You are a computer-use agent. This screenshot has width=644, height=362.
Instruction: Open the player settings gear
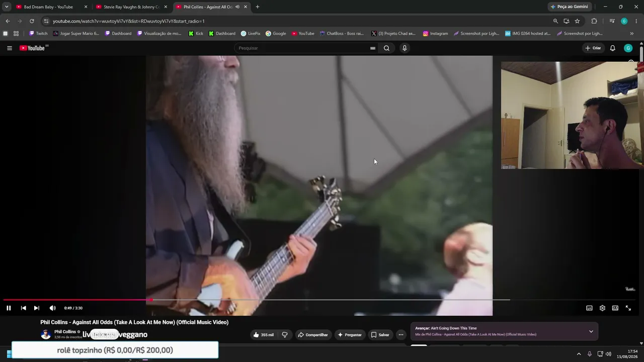[x=602, y=308]
